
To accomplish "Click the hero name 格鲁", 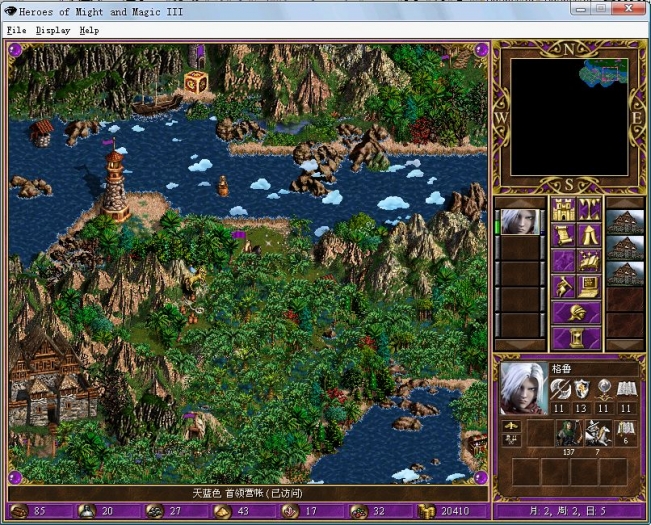I will pyautogui.click(x=561, y=369).
